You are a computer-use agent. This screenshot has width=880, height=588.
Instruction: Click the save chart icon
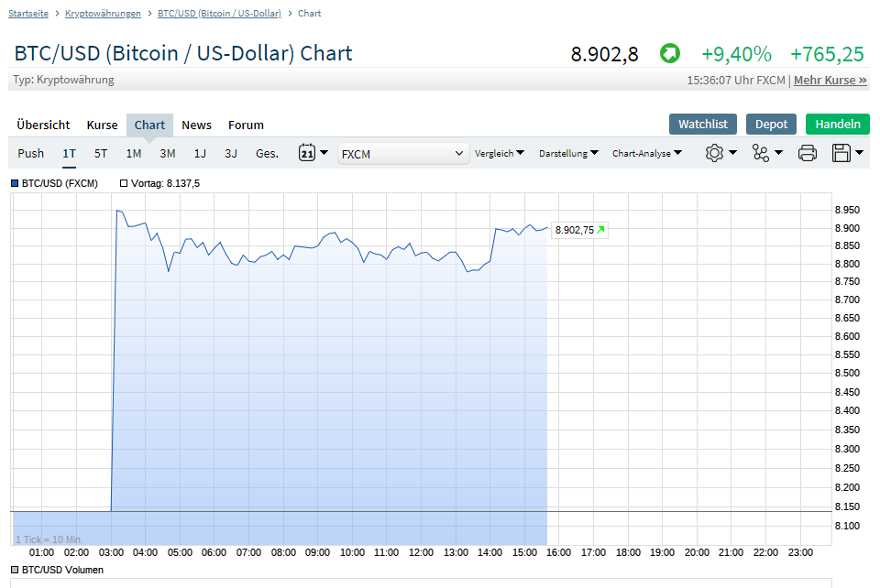click(842, 153)
